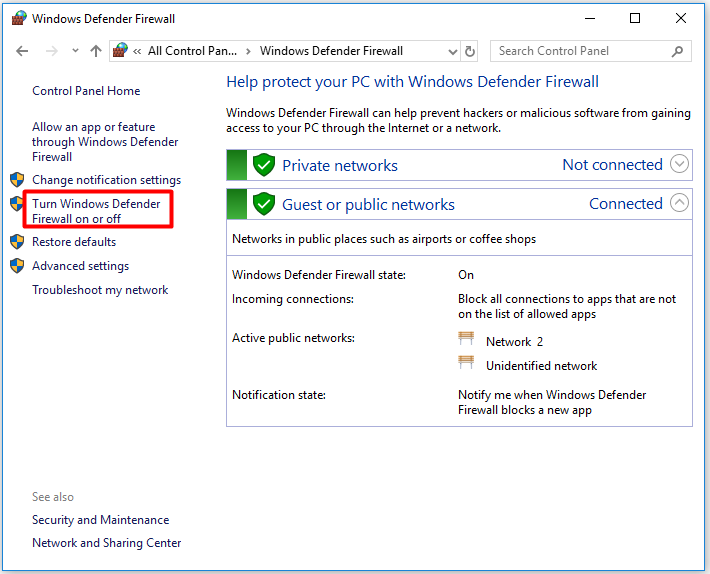Screen dimensions: 710x574
Task: Open Change notification settings
Action: coord(106,180)
